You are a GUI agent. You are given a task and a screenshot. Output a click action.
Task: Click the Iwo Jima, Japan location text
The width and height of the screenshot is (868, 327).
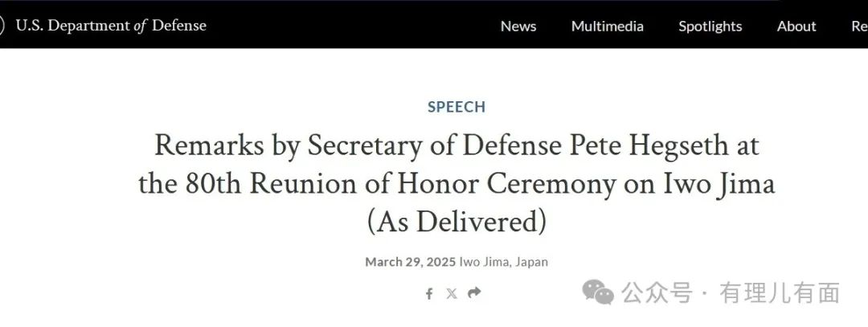click(504, 262)
